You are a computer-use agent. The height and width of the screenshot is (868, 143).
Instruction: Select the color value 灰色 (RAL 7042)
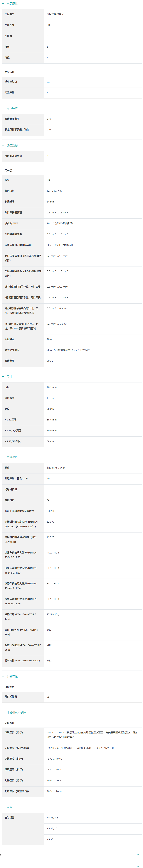click(x=56, y=468)
